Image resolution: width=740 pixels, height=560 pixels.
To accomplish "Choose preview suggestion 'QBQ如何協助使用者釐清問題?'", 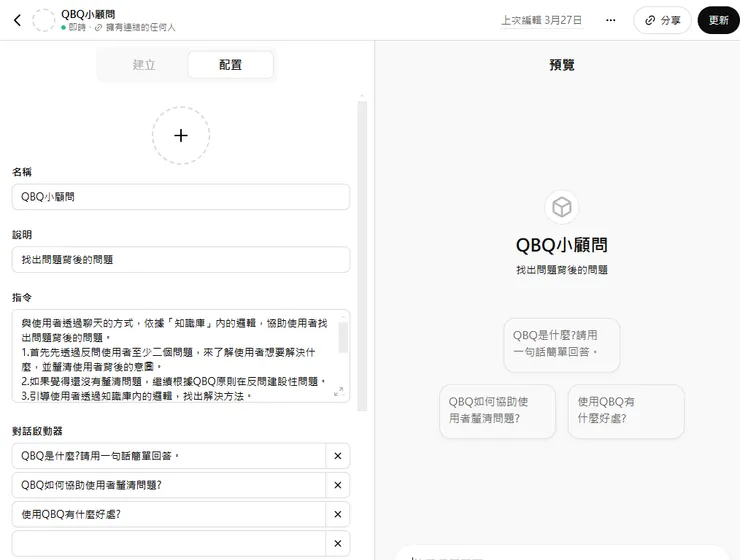I will tap(497, 411).
